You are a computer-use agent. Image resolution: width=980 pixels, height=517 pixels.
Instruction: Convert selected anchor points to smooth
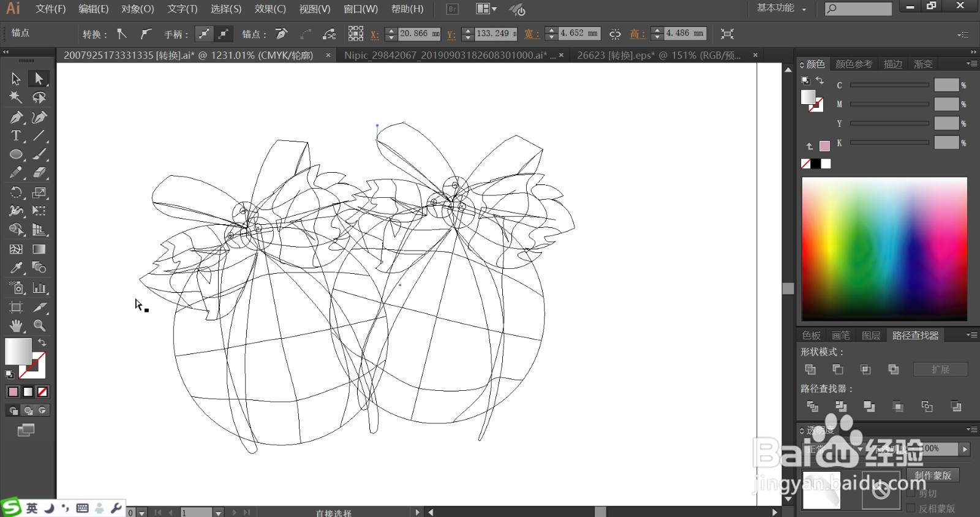[145, 34]
